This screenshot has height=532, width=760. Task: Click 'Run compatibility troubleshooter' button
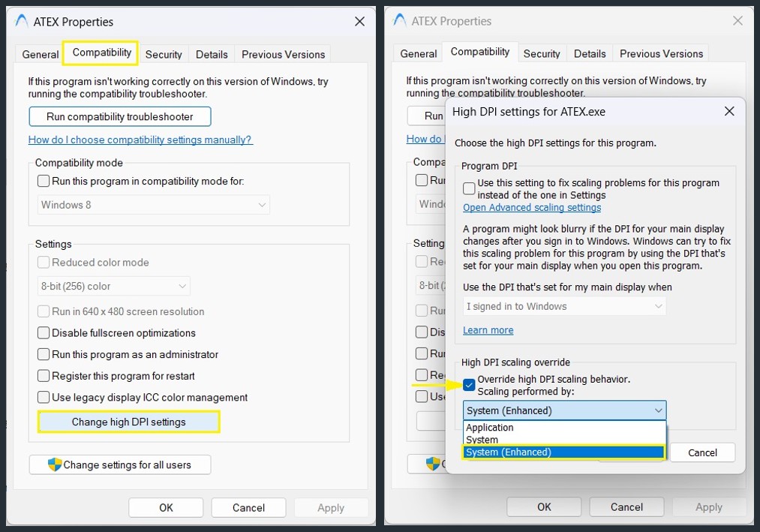coord(120,116)
